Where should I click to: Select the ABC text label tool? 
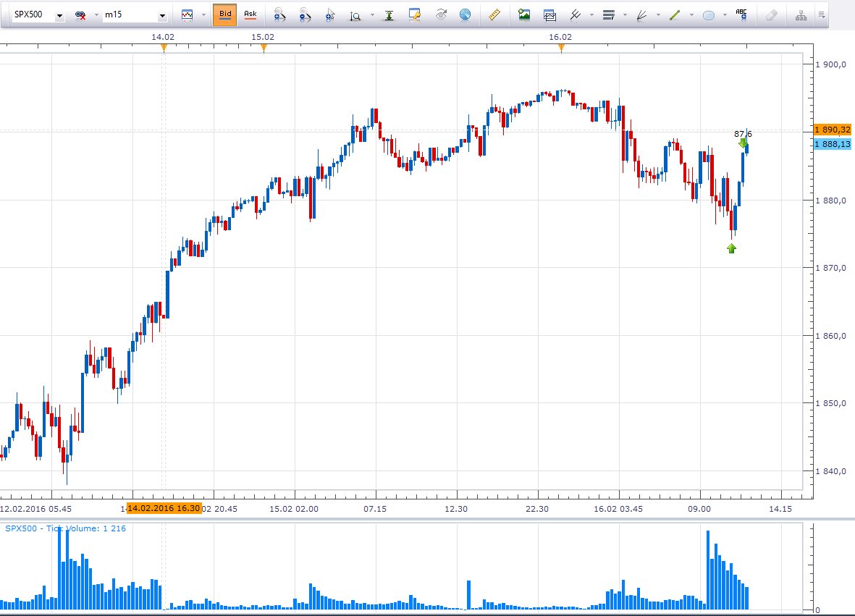(741, 15)
